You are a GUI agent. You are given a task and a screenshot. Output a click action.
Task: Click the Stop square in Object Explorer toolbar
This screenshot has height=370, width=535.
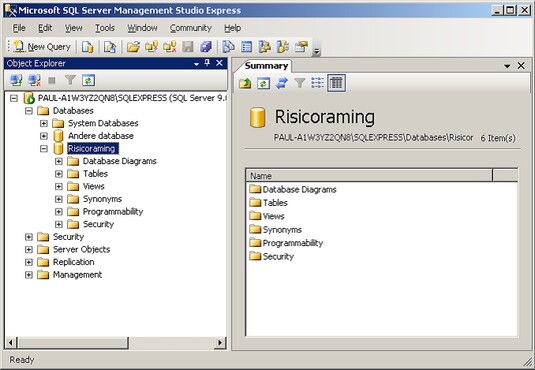pyautogui.click(x=52, y=81)
